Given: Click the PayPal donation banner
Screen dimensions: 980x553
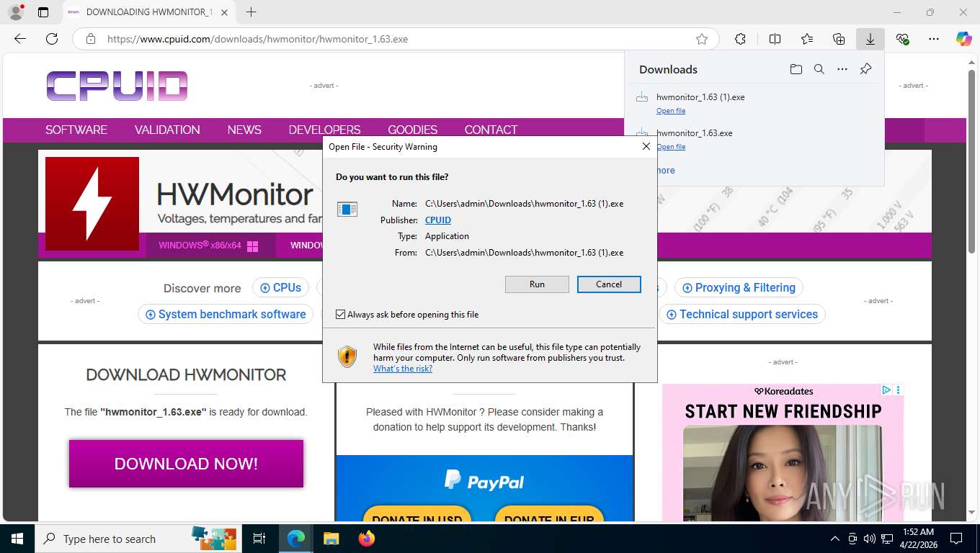Looking at the screenshot, I should click(484, 487).
